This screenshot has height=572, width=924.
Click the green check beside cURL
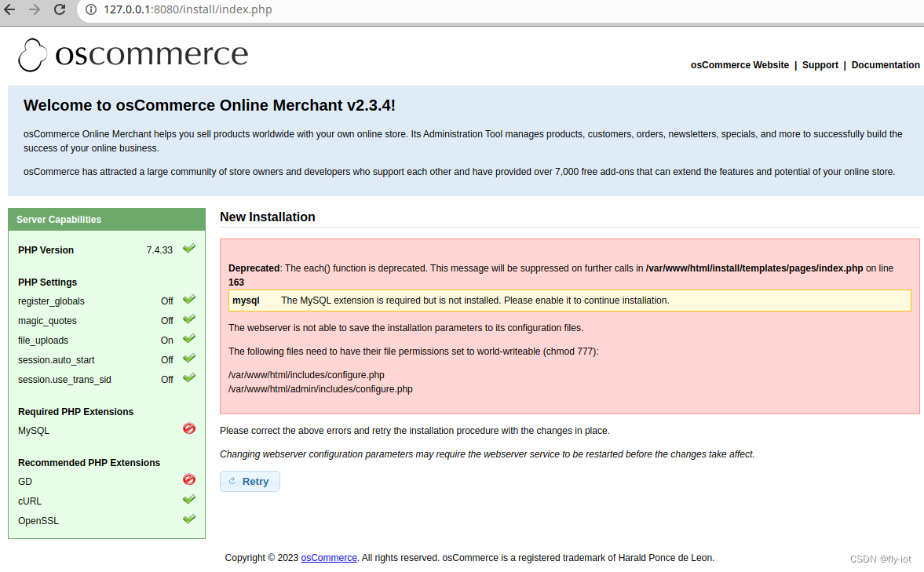point(188,500)
